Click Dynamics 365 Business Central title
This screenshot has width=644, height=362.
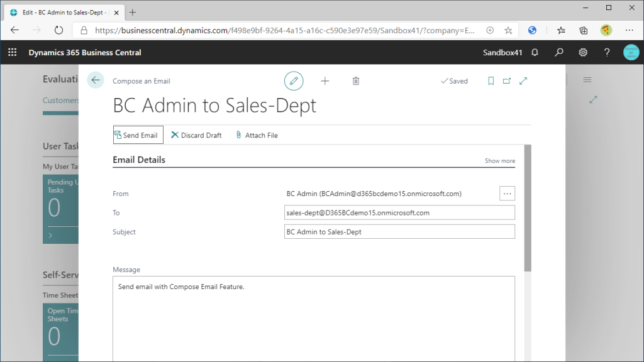tap(85, 53)
